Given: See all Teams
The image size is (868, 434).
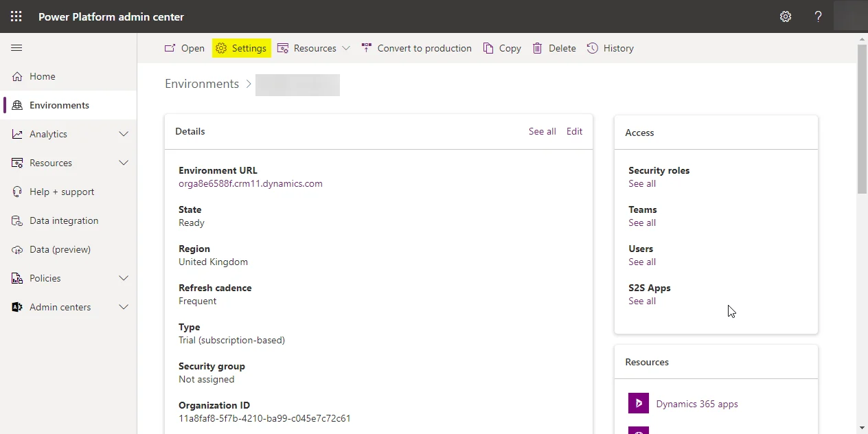Looking at the screenshot, I should pos(642,222).
